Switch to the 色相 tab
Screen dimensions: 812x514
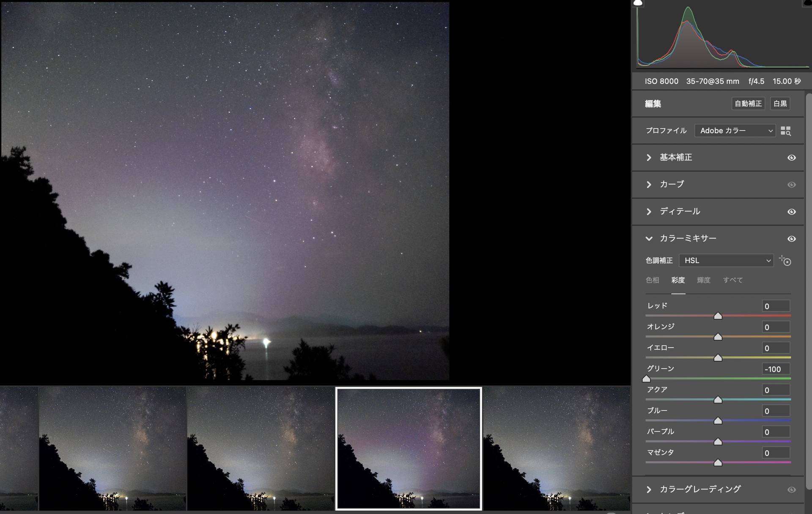[x=652, y=280]
